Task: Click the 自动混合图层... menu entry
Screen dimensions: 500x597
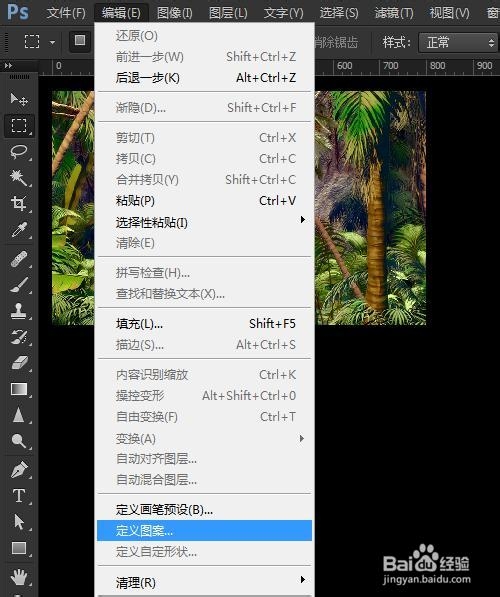Action: (x=204, y=480)
